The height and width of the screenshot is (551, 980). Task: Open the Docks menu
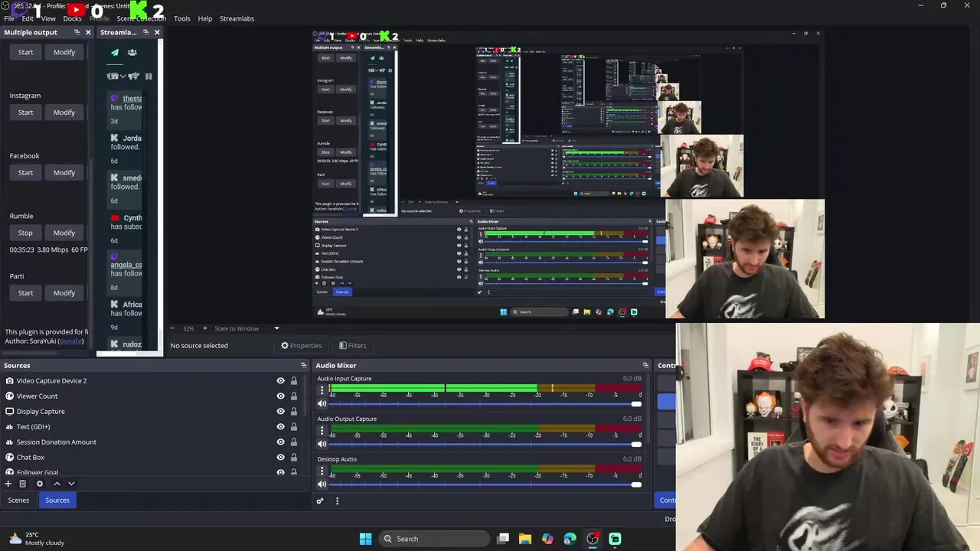pyautogui.click(x=72, y=18)
